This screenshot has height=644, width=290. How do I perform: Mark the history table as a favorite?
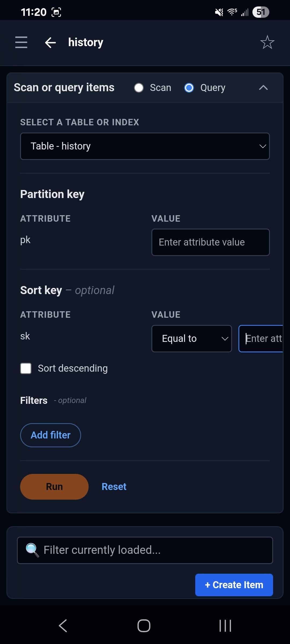pos(267,42)
